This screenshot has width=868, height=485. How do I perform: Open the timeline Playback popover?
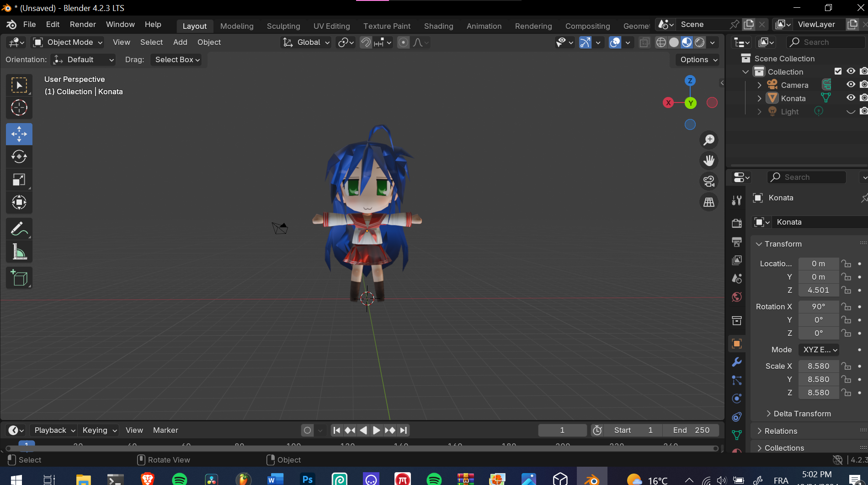(x=54, y=430)
